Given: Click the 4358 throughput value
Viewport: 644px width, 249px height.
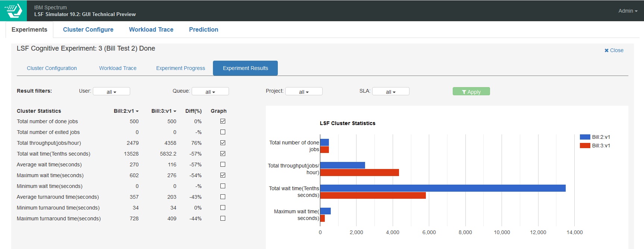Looking at the screenshot, I should (x=170, y=143).
